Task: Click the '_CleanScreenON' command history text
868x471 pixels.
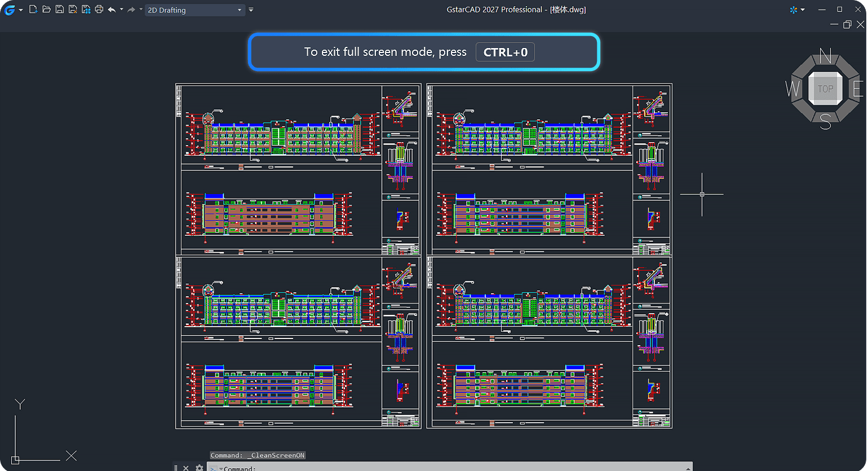Action: 276,455
